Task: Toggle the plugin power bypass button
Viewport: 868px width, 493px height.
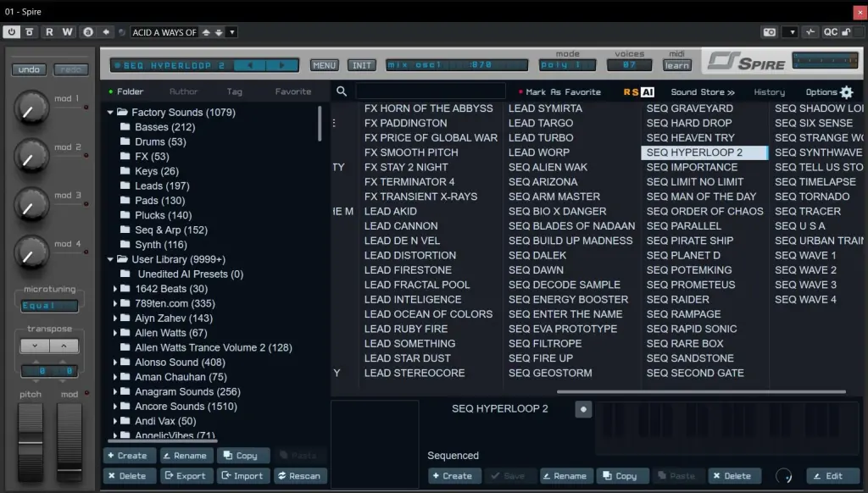Action: (x=11, y=32)
